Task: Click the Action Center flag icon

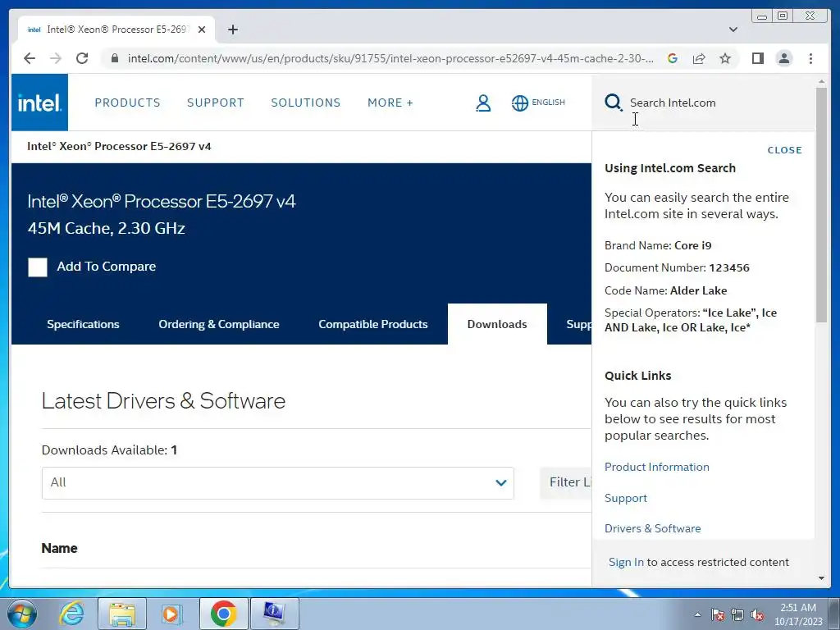Action: coord(717,614)
